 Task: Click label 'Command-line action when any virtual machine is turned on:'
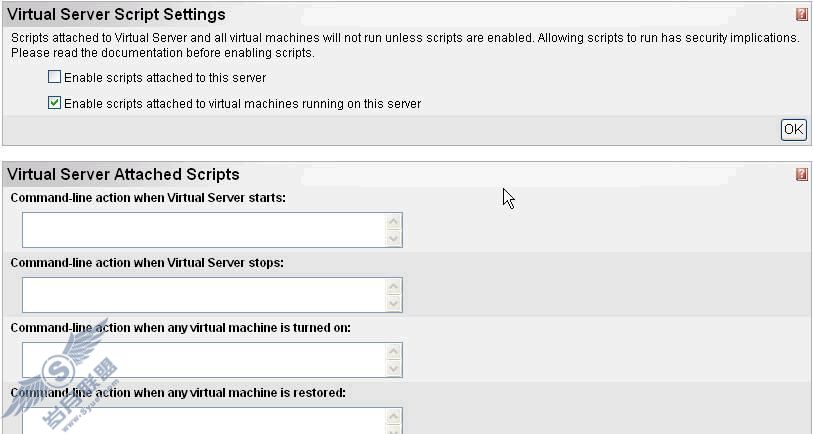(180, 328)
